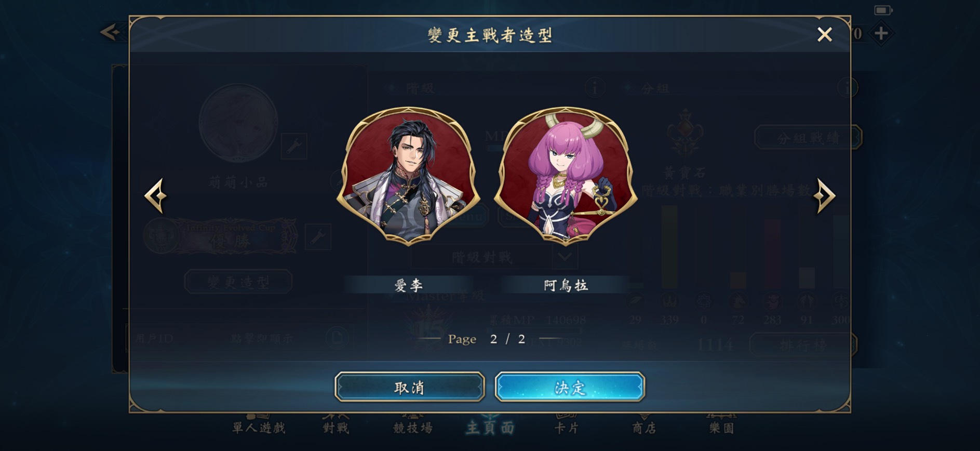Select the 阿烏拉 leader portrait
Viewport: 980px width, 451px height.
565,176
